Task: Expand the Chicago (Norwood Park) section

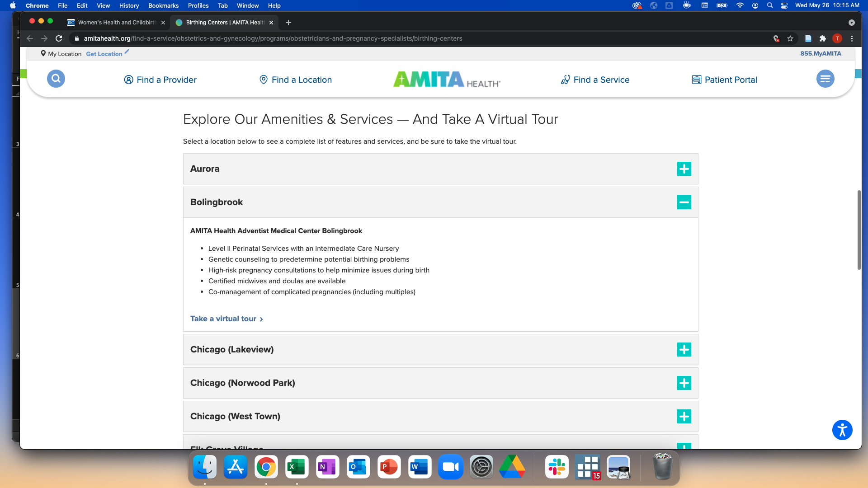Action: click(x=684, y=383)
